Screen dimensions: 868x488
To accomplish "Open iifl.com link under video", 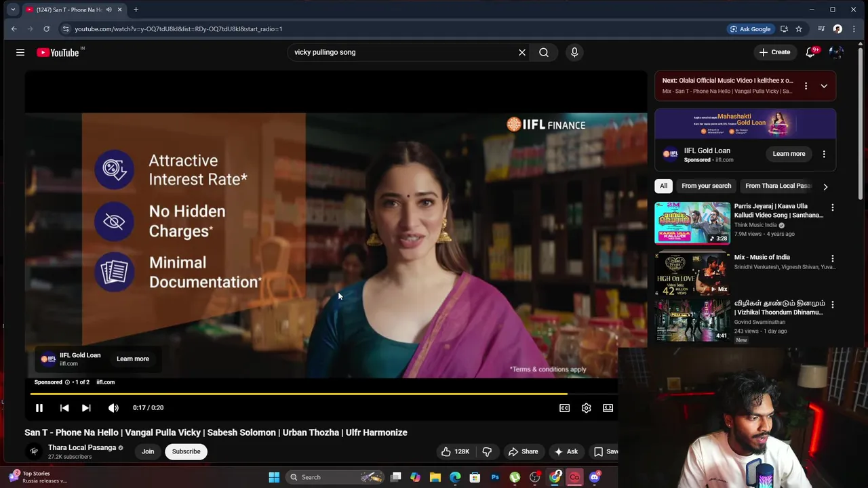I will click(105, 382).
